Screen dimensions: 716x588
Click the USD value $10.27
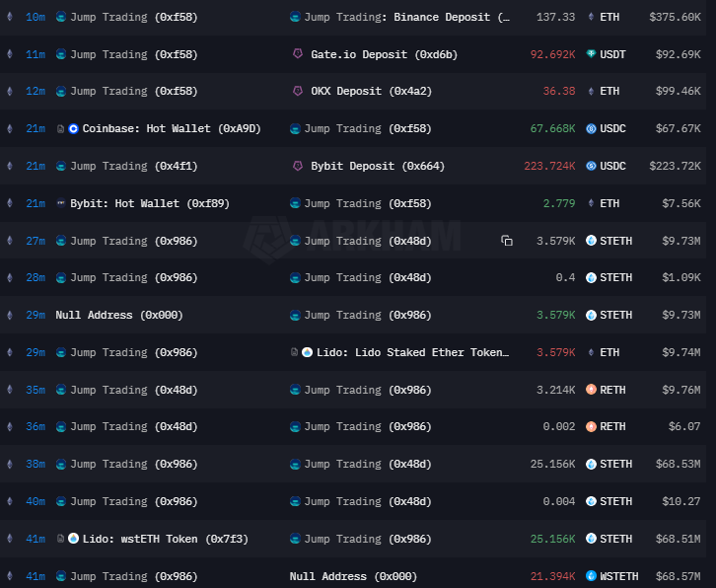[x=681, y=501]
